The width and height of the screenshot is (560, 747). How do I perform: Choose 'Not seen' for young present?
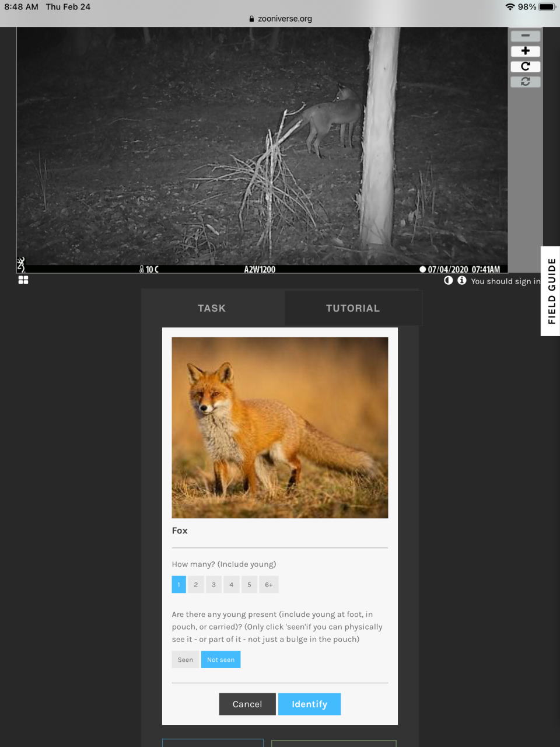pyautogui.click(x=220, y=659)
